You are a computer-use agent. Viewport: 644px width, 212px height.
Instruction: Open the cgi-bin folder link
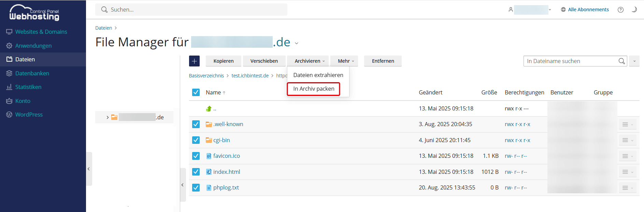point(221,140)
